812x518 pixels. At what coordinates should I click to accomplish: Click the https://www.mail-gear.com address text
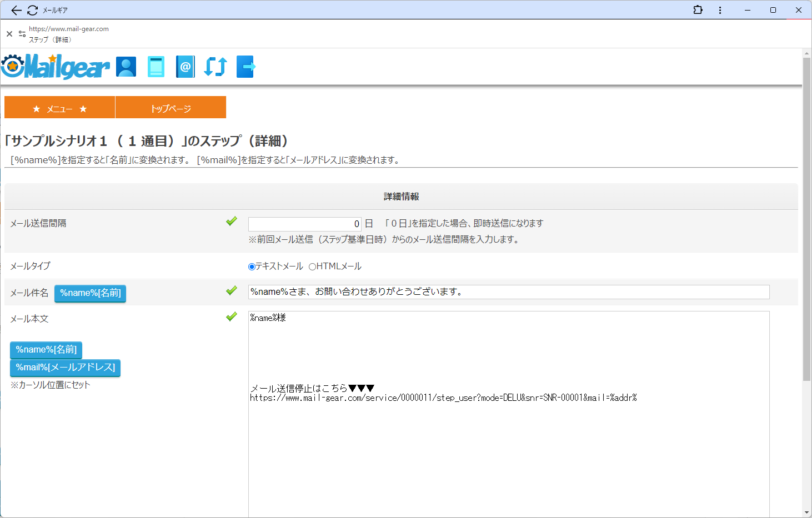click(69, 29)
